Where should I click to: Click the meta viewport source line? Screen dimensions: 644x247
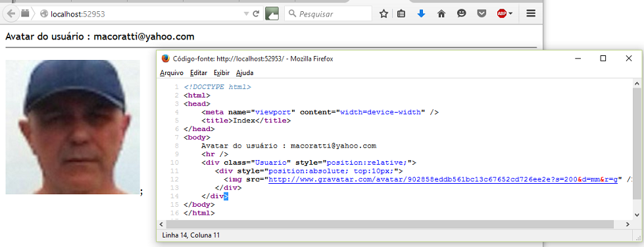coord(320,112)
